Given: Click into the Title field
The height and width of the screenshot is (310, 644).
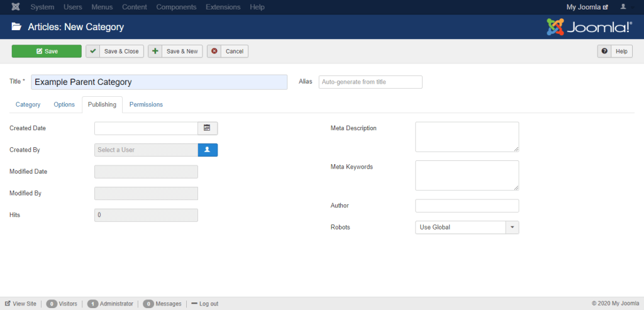Looking at the screenshot, I should [159, 82].
